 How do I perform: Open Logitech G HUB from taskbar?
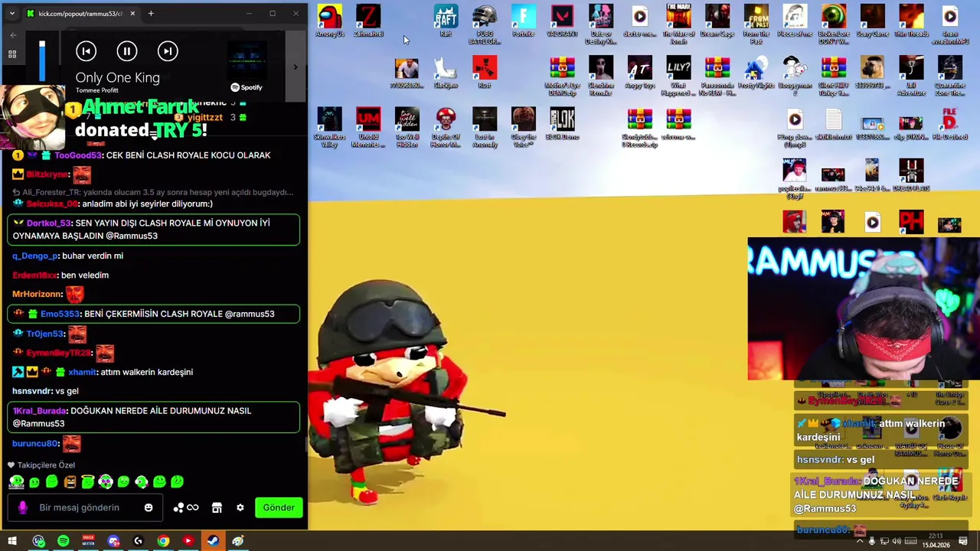[139, 541]
